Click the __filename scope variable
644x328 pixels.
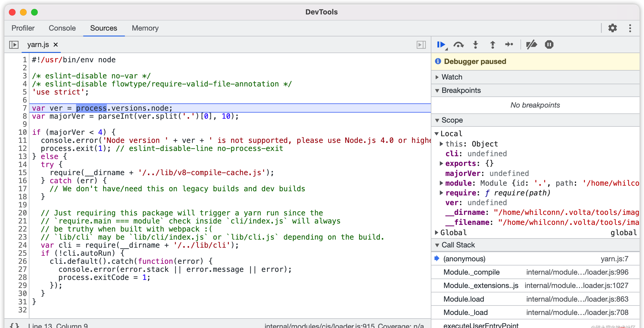coord(542,222)
